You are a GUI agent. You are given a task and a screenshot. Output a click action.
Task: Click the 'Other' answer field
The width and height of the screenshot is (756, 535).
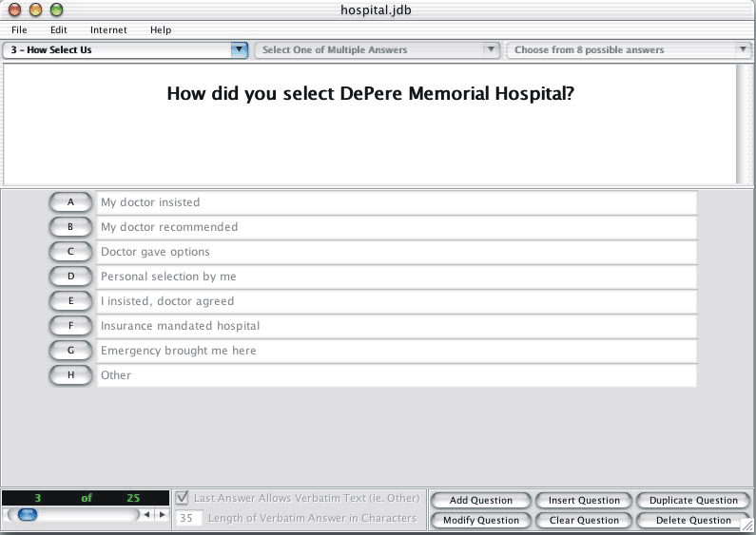397,375
